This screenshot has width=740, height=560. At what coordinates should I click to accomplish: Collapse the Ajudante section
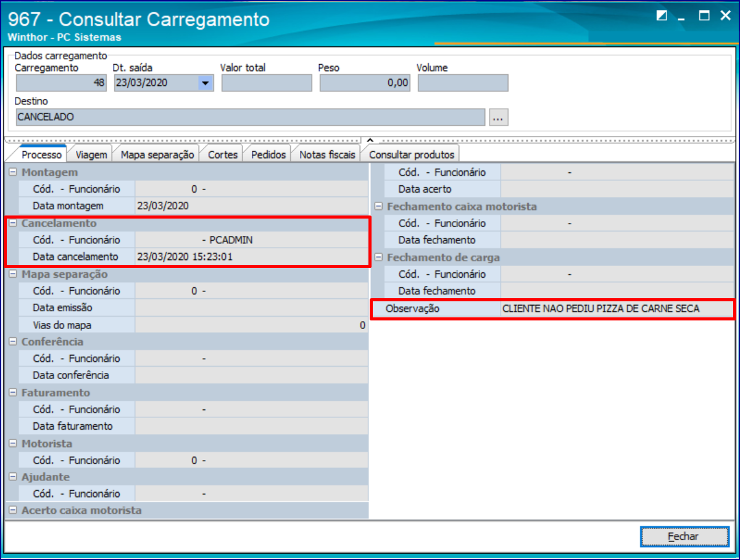[13, 477]
